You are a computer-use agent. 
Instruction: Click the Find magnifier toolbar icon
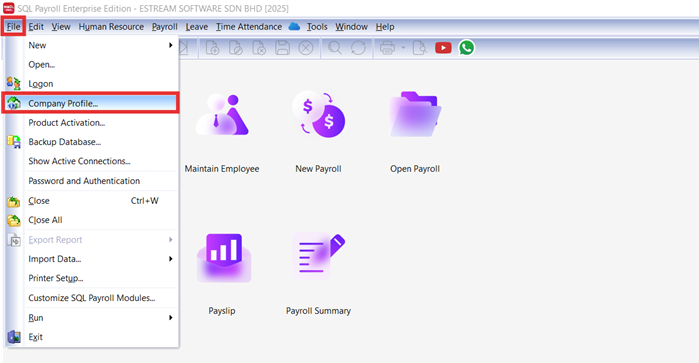[335, 48]
